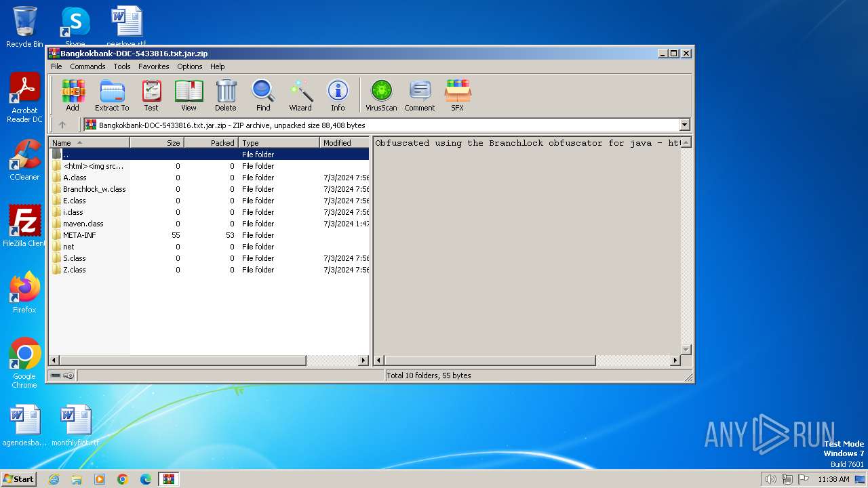Go up one folder level arrow
Screen dimensions: 868x488
pyautogui.click(x=62, y=125)
